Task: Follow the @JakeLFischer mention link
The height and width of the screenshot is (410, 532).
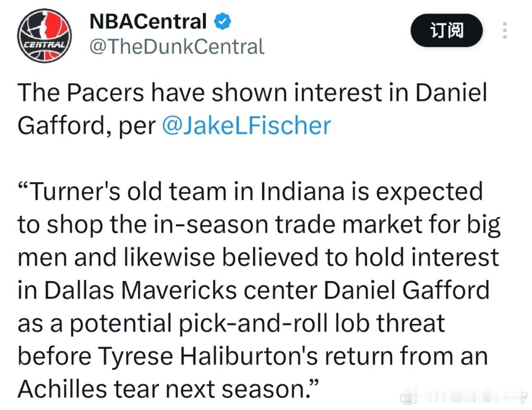Action: click(246, 125)
